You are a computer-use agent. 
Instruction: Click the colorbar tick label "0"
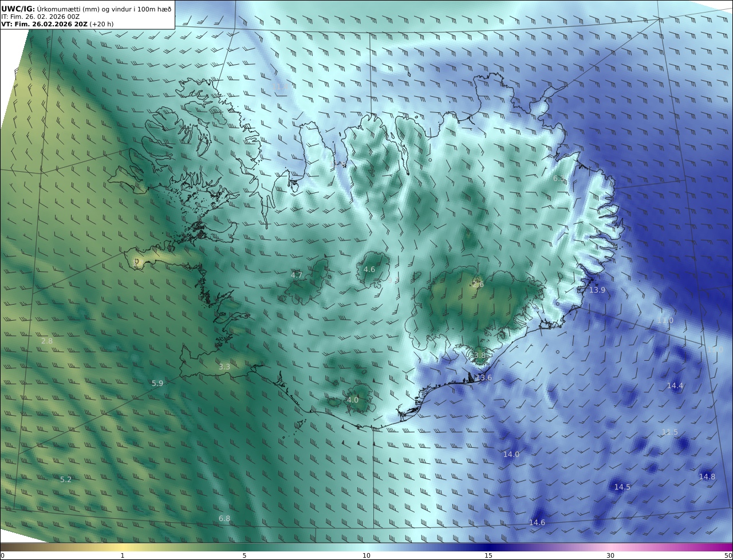2,555
